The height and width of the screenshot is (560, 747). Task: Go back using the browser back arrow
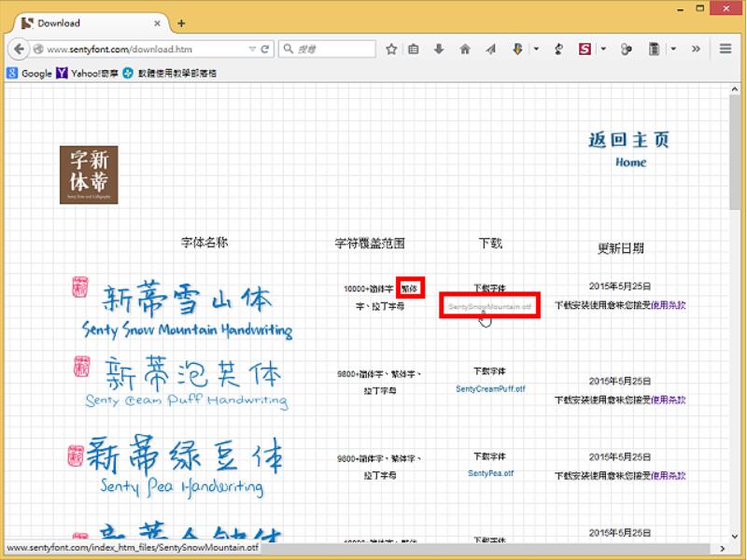[x=19, y=49]
